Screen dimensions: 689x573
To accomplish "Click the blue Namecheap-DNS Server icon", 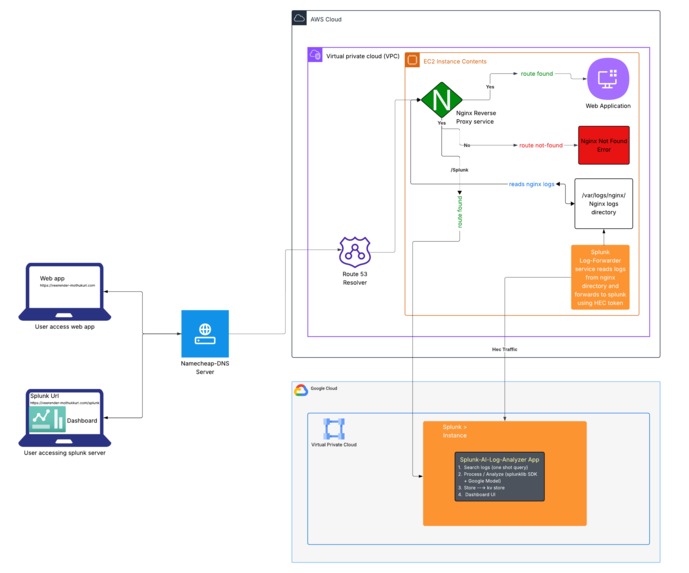I will click(205, 334).
